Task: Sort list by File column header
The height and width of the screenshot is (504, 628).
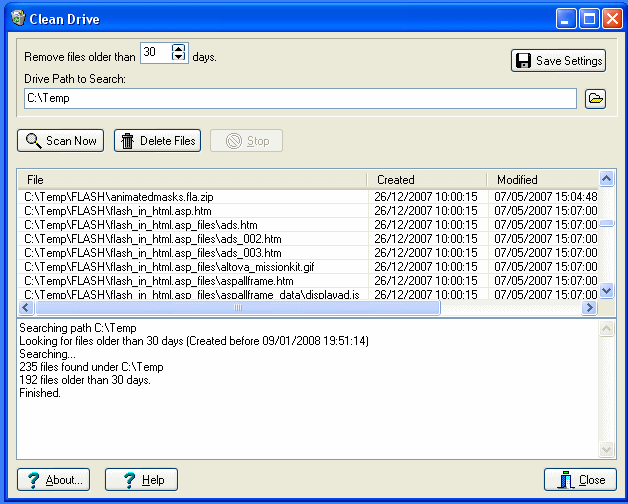Action: tap(192, 180)
